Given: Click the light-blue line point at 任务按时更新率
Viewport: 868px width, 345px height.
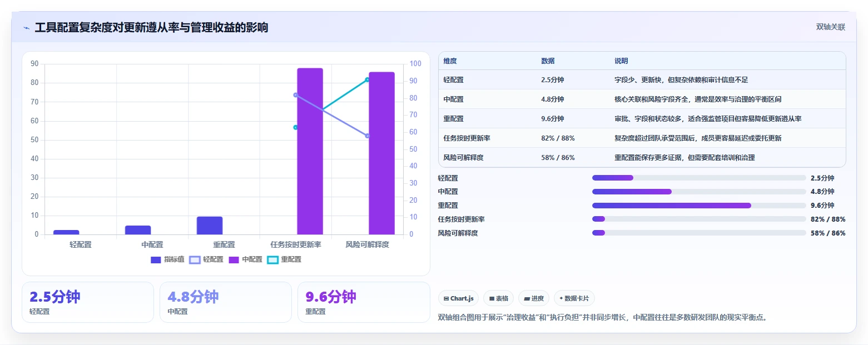Looking at the screenshot, I should pos(296,95).
